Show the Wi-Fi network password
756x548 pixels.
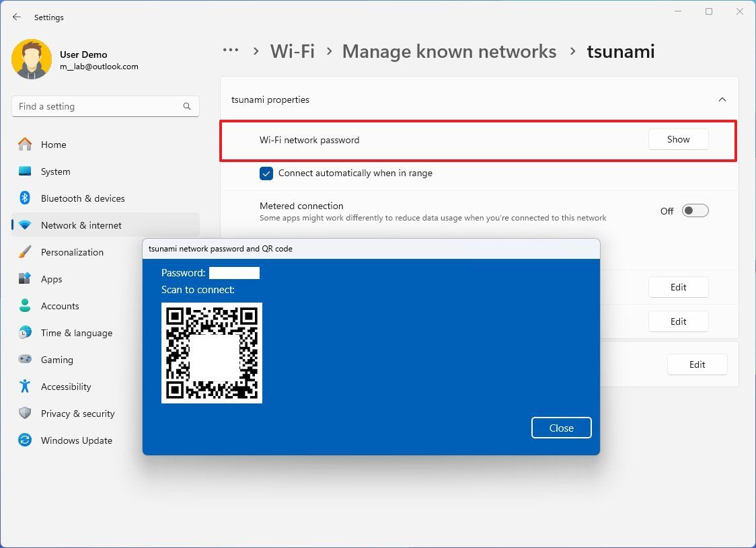click(x=679, y=139)
